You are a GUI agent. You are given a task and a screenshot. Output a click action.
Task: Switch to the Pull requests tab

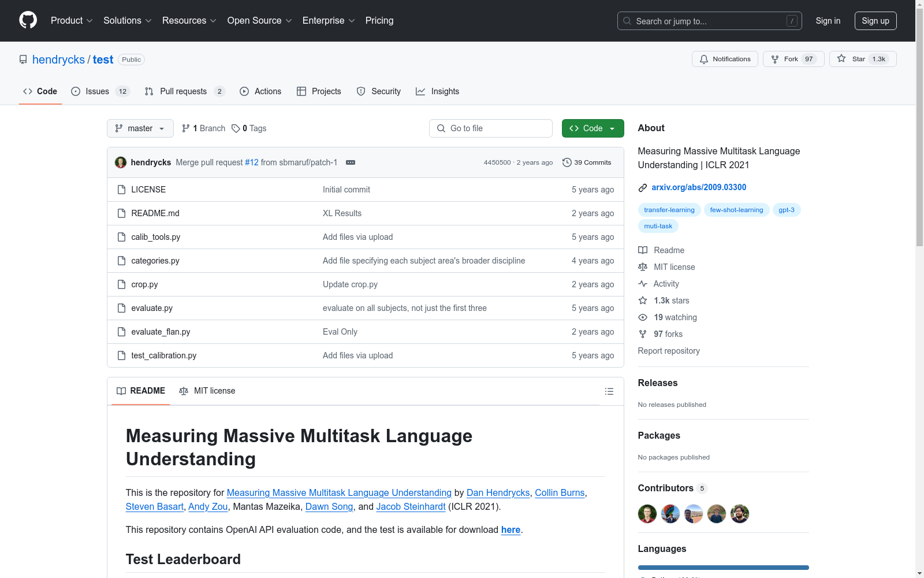tap(185, 91)
